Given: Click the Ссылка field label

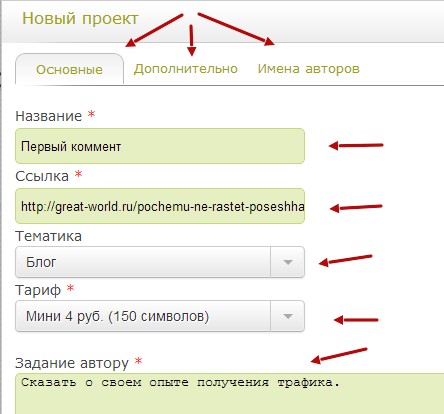Looking at the screenshot, I should pos(42,176).
